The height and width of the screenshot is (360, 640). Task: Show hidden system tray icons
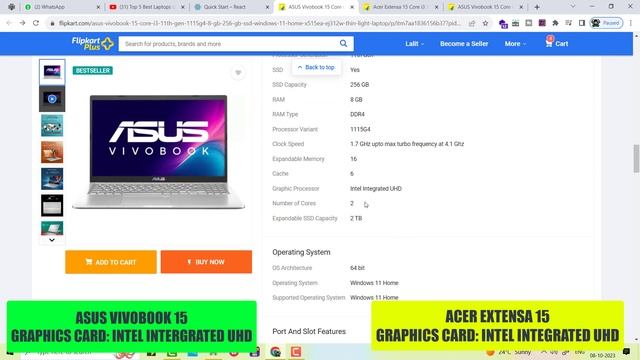(x=544, y=351)
